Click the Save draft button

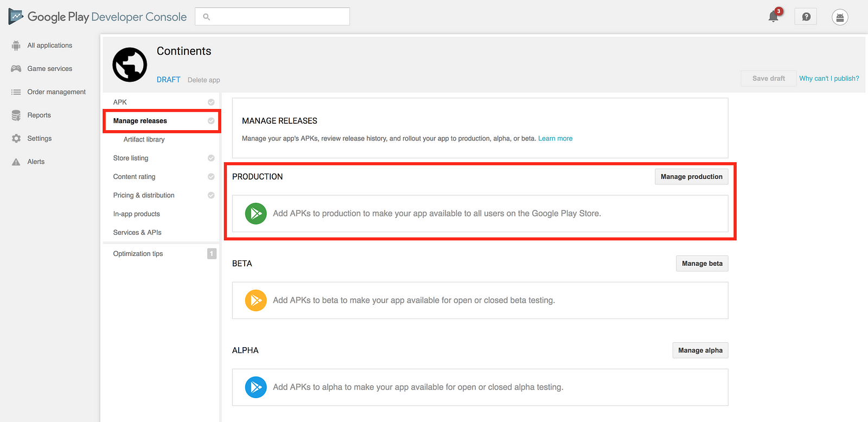tap(769, 79)
